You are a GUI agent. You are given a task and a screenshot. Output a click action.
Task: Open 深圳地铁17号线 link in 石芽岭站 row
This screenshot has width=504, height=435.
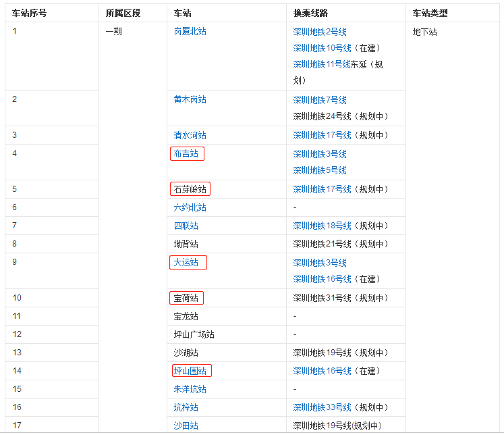point(322,190)
